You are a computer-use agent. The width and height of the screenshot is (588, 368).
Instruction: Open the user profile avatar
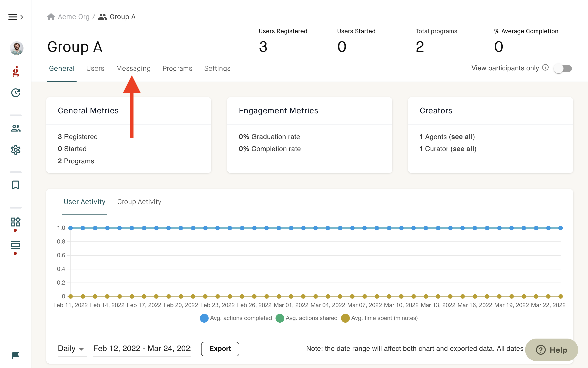(17, 48)
